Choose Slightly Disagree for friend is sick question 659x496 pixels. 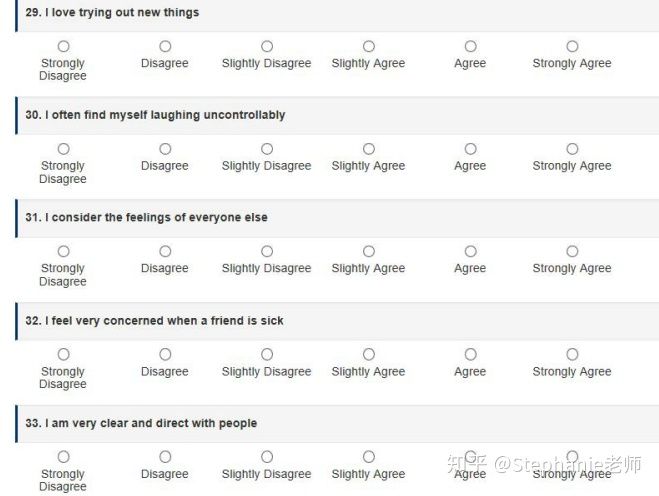tap(267, 354)
